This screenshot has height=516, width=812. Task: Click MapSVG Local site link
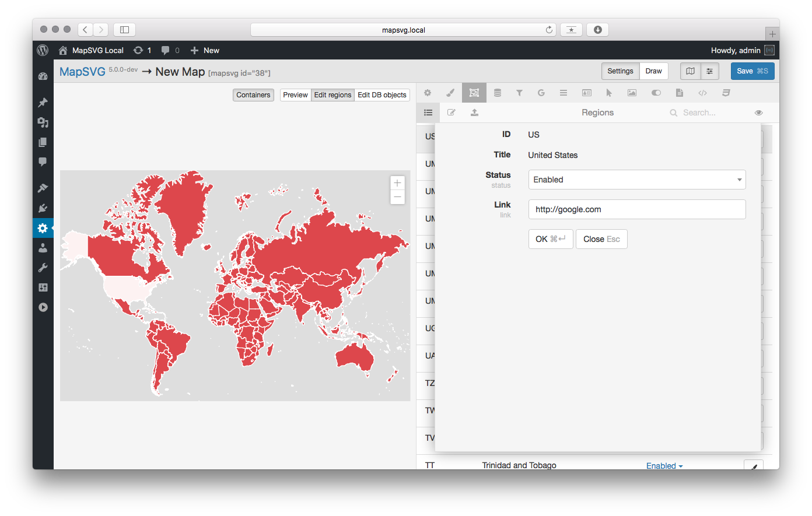click(91, 50)
